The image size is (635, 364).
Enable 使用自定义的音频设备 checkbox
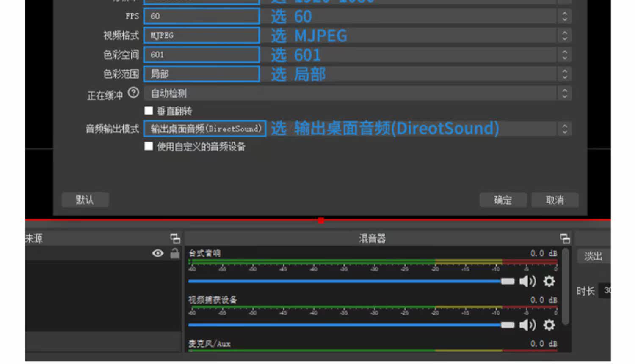(149, 146)
